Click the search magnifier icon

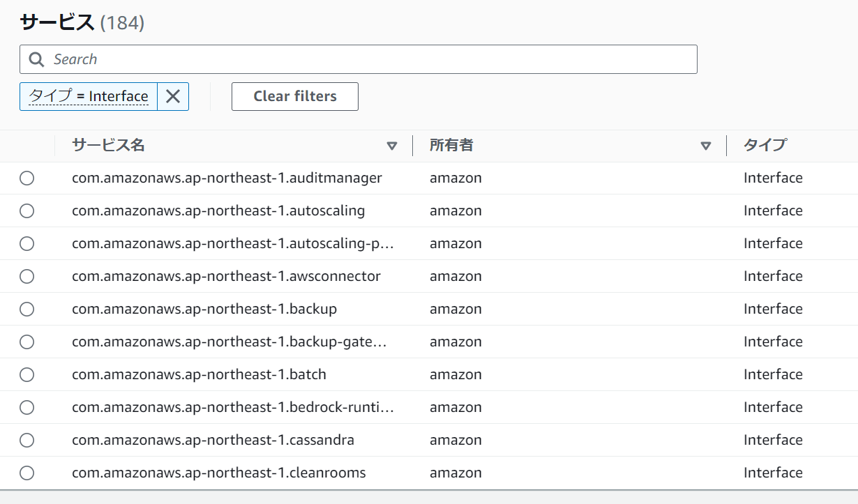(x=36, y=59)
